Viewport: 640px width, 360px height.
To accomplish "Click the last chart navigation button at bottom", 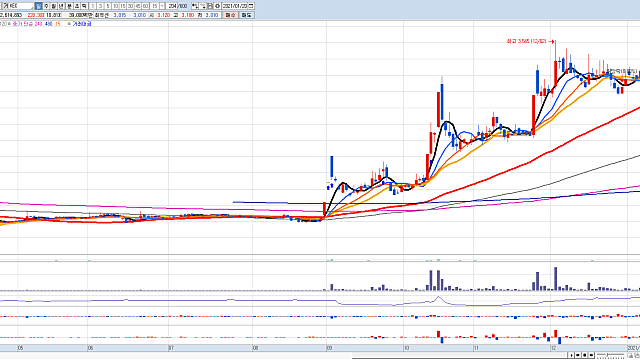I will 591,355.
